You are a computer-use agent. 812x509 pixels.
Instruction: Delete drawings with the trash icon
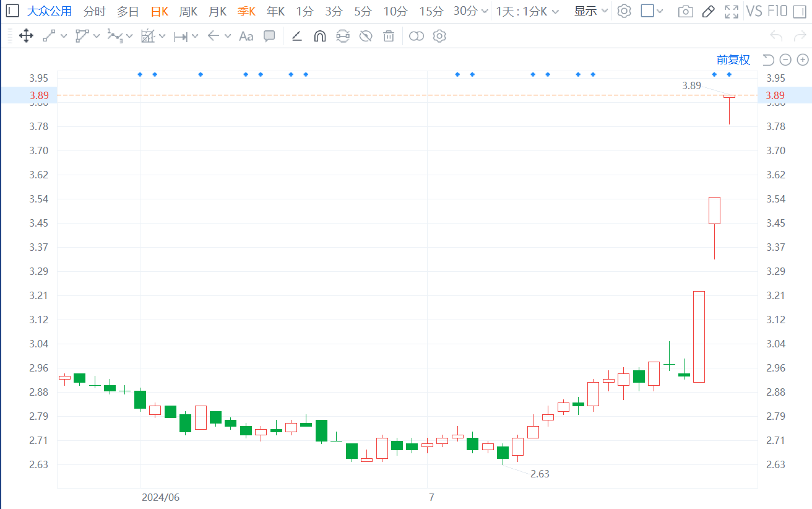389,36
